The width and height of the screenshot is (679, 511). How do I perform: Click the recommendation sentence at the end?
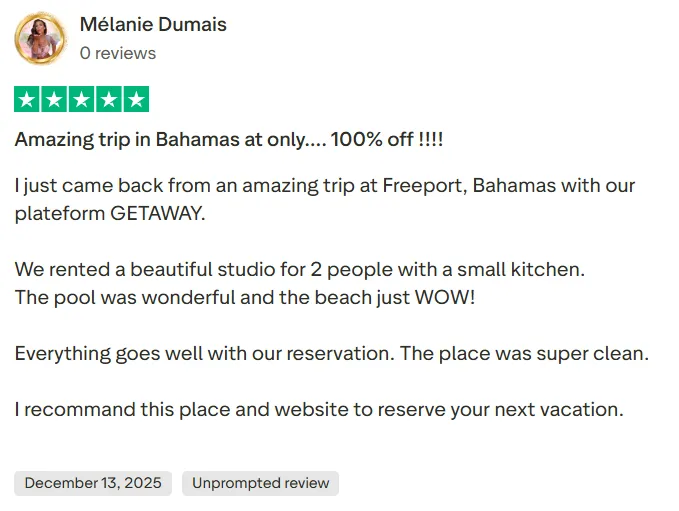(319, 410)
